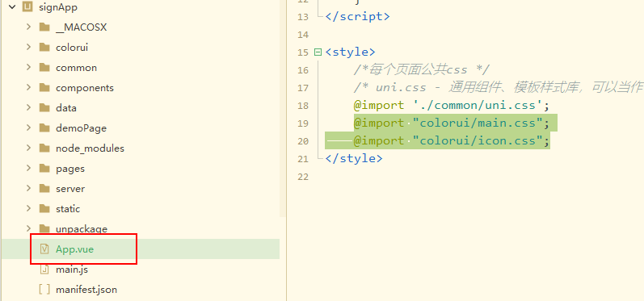Select the components folder name
Viewport: 644px width, 301px height.
click(x=85, y=88)
